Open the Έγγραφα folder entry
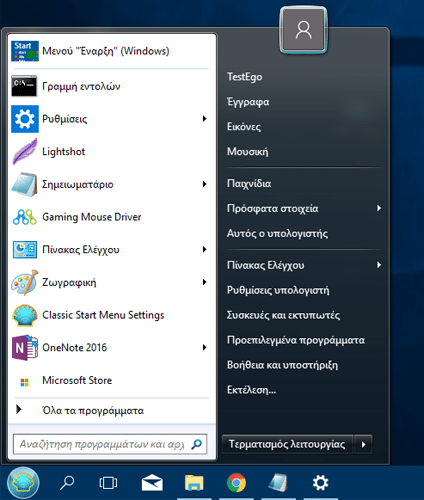The height and width of the screenshot is (500, 424). pyautogui.click(x=248, y=102)
